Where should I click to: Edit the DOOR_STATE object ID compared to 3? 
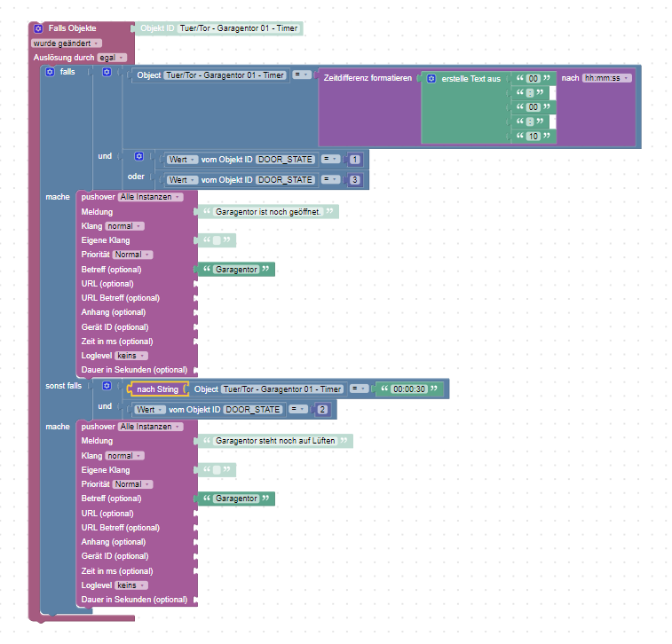[286, 180]
